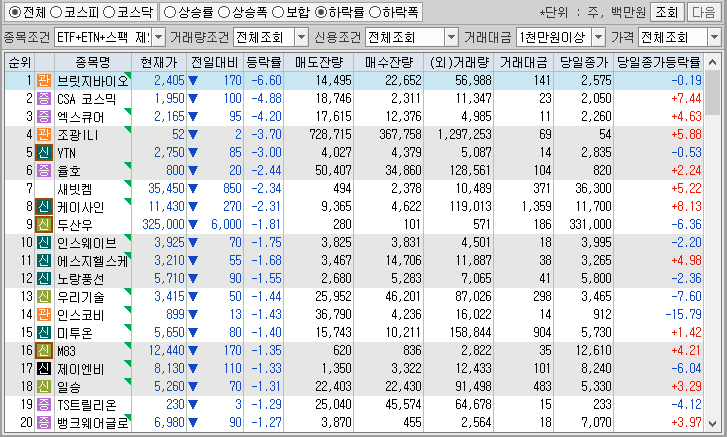
Task: Click the black 신 badge beside 제이엔비
Action: [44, 368]
